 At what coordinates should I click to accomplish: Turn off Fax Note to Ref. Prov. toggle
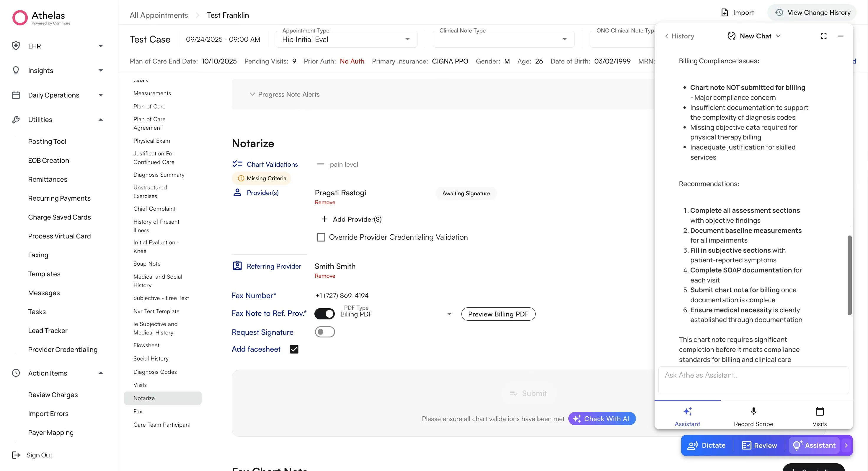pos(324,314)
